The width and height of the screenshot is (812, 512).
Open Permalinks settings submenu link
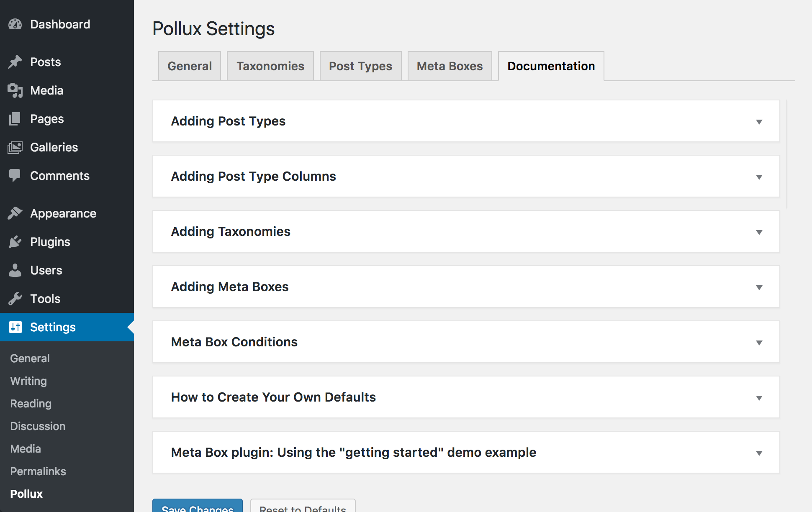point(38,471)
